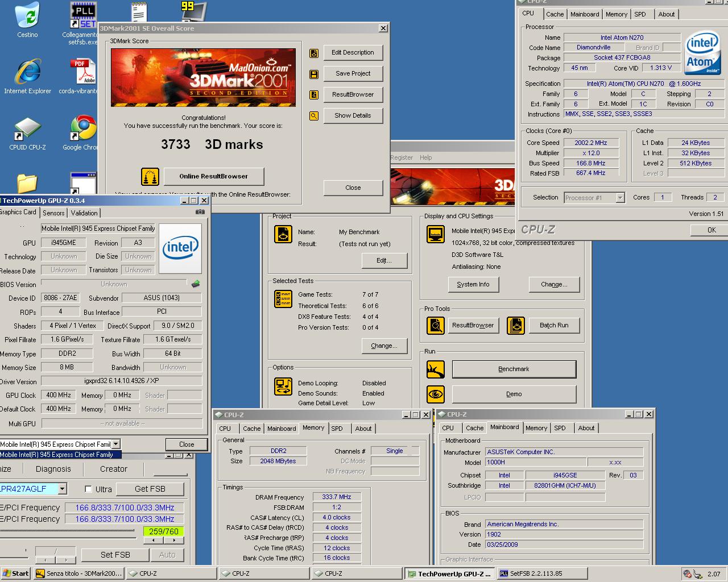The image size is (728, 582).
Task: Click the Show Details magnifier icon
Action: 313,116
